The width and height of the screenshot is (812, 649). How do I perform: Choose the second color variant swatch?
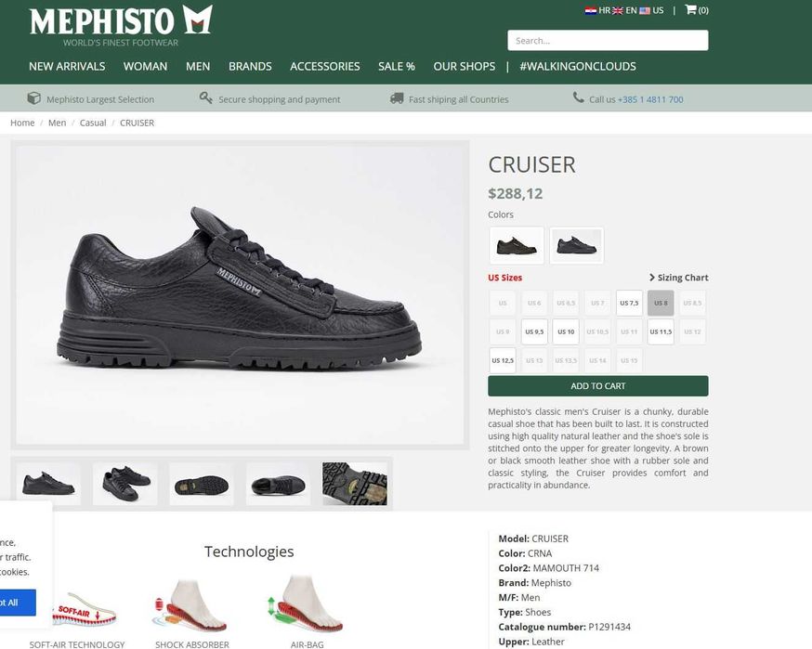point(576,245)
